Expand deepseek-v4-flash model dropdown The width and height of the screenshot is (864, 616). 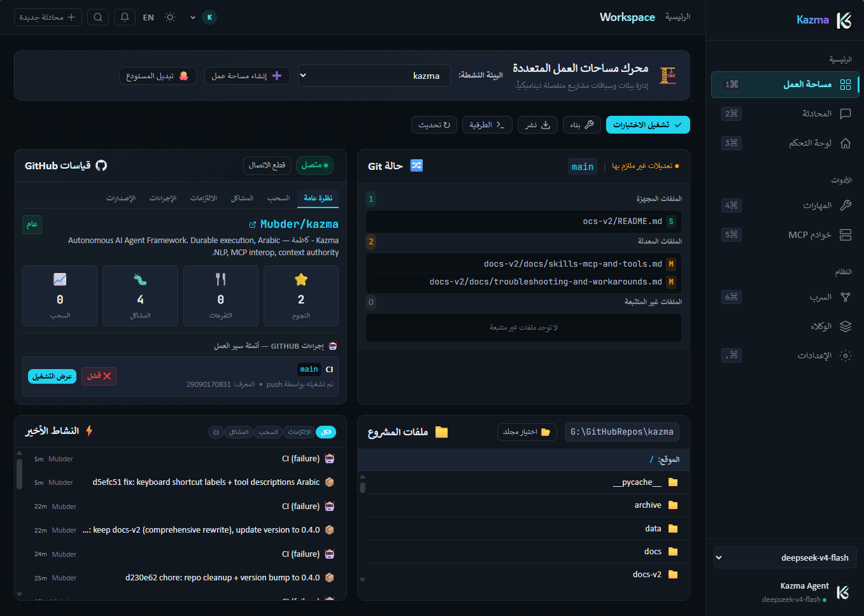tap(785, 557)
